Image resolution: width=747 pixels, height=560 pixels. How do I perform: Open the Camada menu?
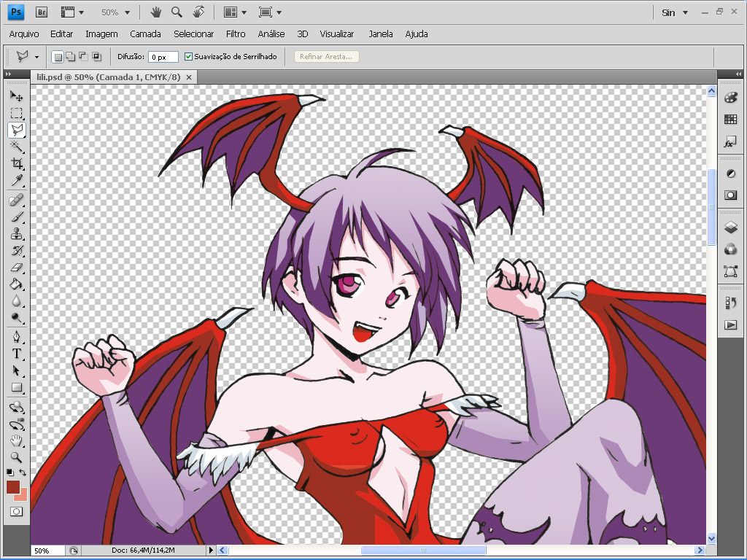click(145, 34)
